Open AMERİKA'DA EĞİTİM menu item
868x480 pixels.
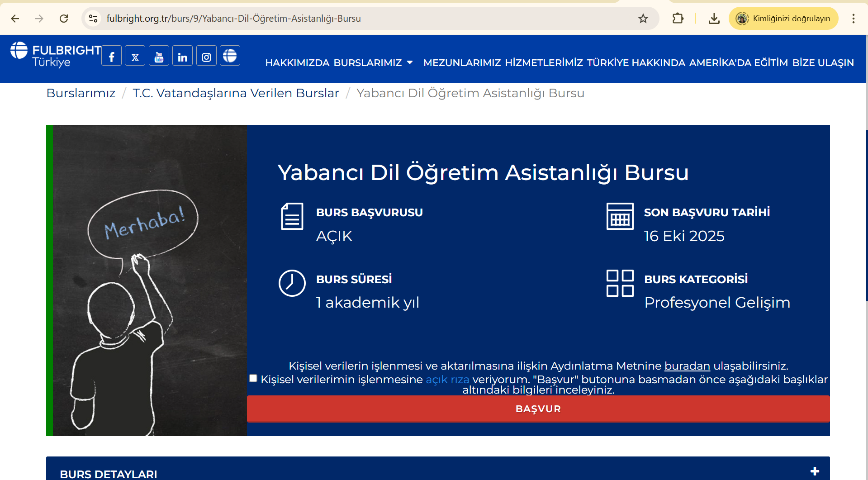[738, 63]
